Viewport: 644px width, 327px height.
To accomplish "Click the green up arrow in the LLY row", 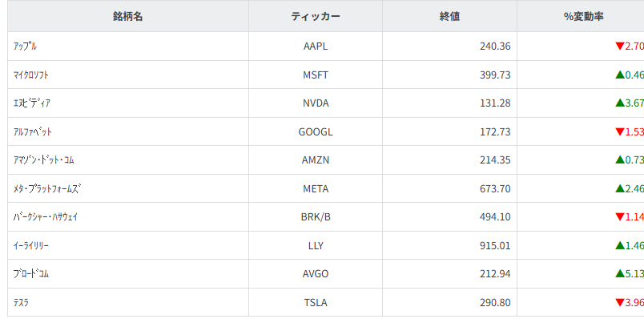I will 619,245.
